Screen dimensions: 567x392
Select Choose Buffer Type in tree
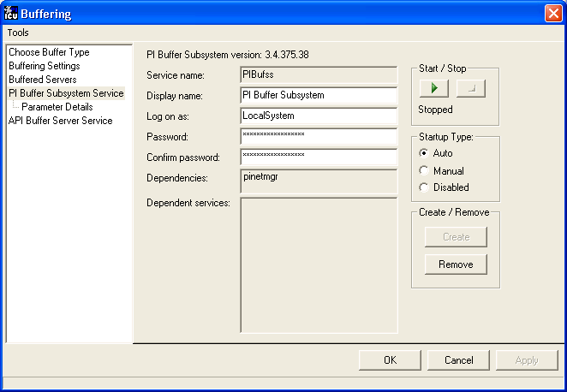(x=49, y=52)
